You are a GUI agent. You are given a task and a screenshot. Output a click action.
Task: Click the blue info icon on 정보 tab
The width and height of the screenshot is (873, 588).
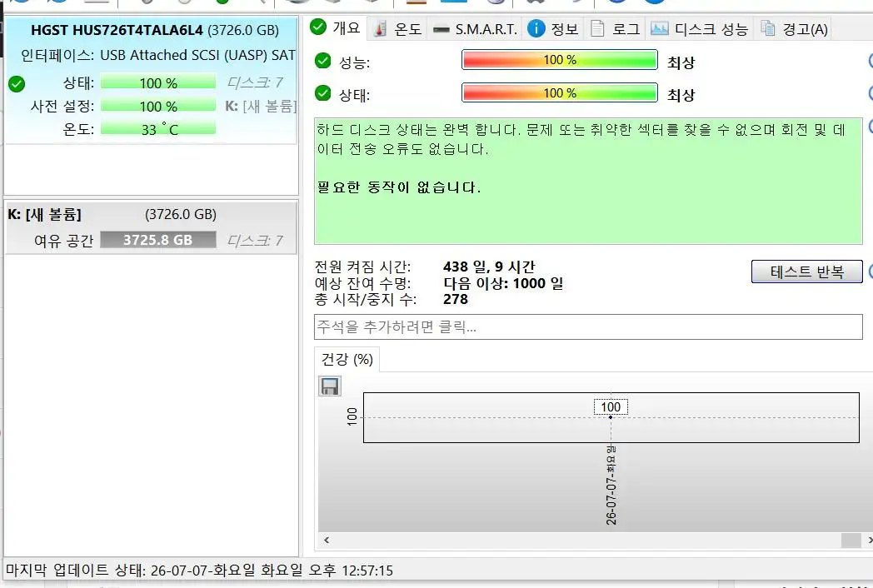click(x=536, y=28)
